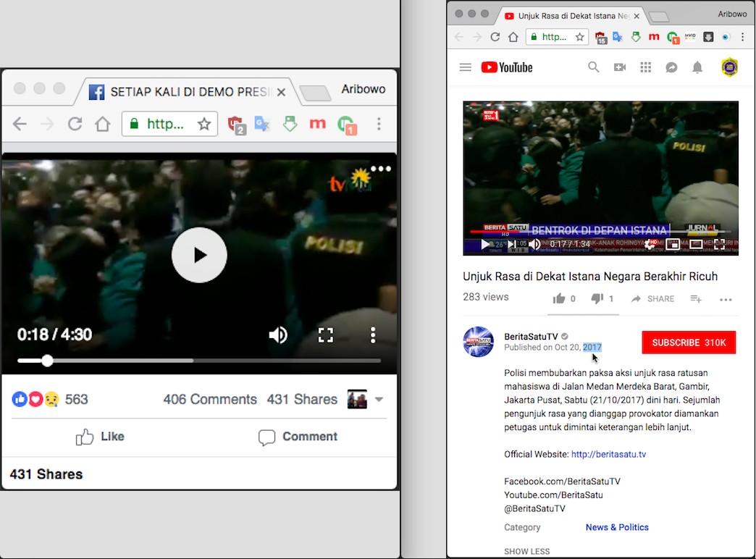Click Comment button on Facebook post
The image size is (756, 559).
(298, 437)
